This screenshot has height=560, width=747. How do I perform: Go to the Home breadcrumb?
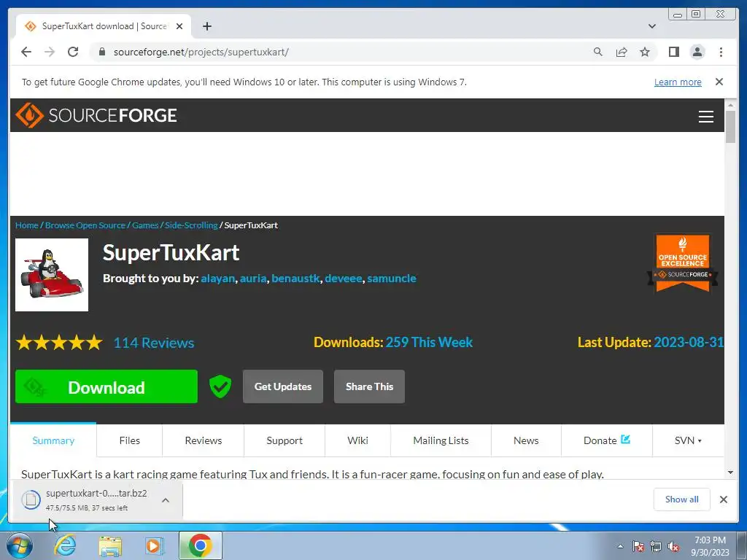[27, 225]
